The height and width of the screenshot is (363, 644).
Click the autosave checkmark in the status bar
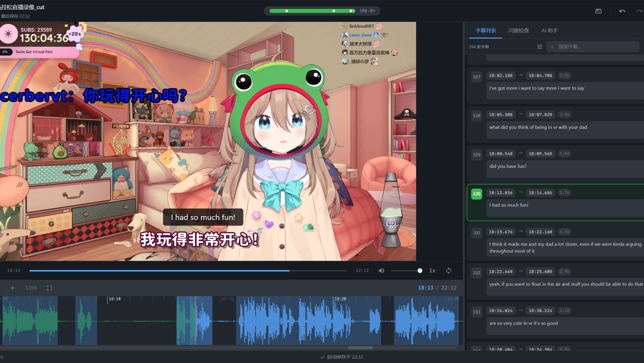click(322, 357)
